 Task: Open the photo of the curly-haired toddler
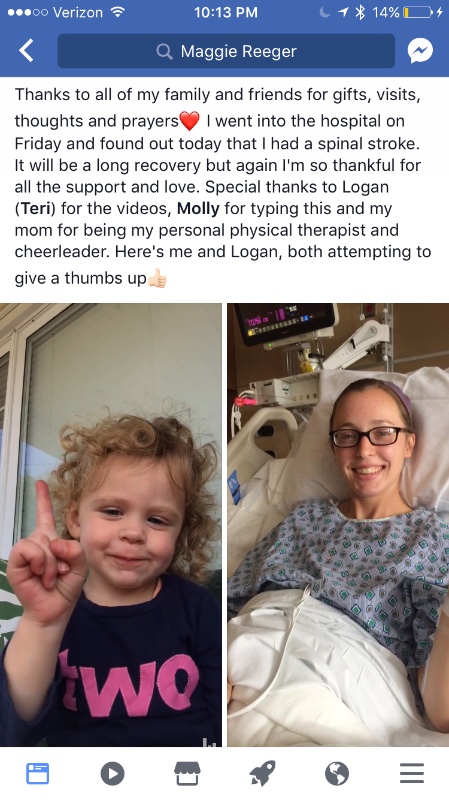(111, 524)
